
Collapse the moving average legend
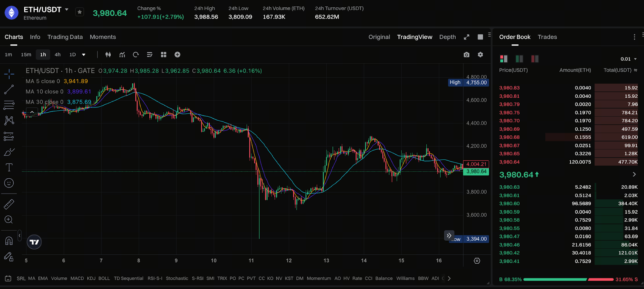[x=32, y=112]
